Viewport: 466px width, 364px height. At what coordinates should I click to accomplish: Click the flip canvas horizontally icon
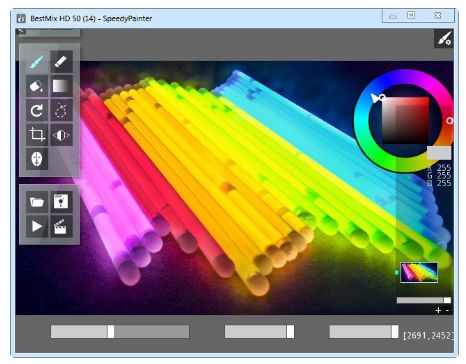tap(61, 135)
